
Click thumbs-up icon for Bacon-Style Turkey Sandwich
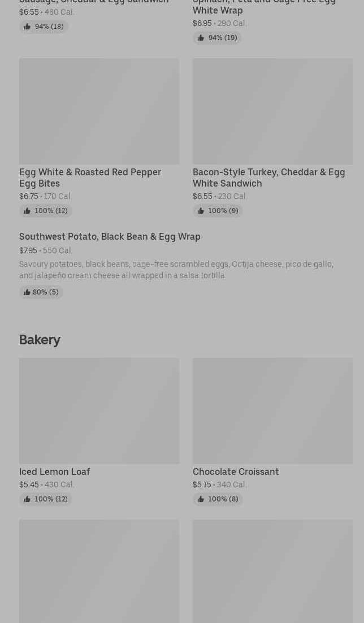click(x=201, y=211)
